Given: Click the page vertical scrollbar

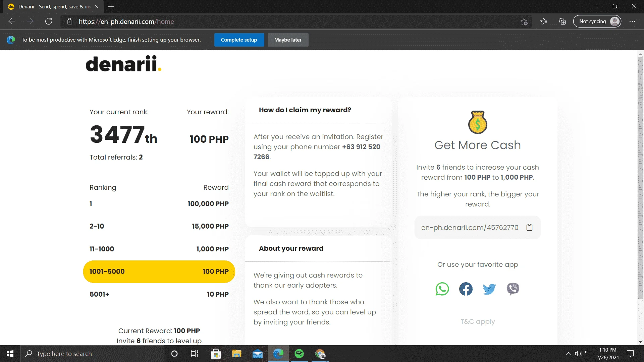Looking at the screenshot, I should (x=640, y=178).
